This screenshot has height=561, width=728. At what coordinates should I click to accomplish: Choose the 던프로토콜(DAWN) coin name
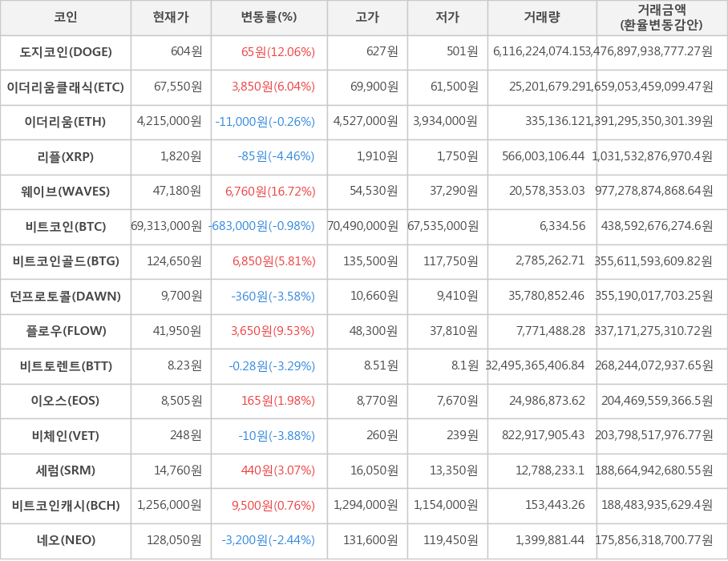pos(66,297)
